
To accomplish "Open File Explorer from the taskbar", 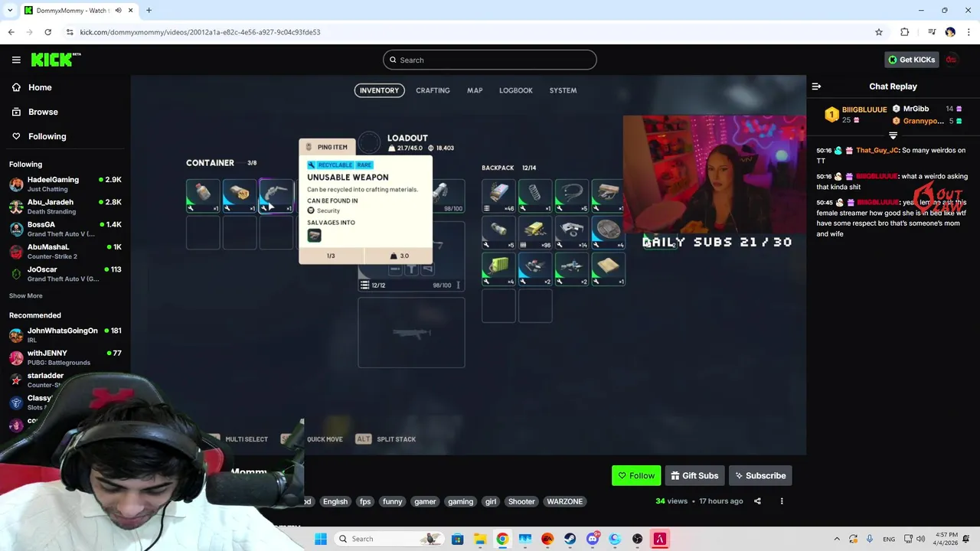I will [480, 539].
